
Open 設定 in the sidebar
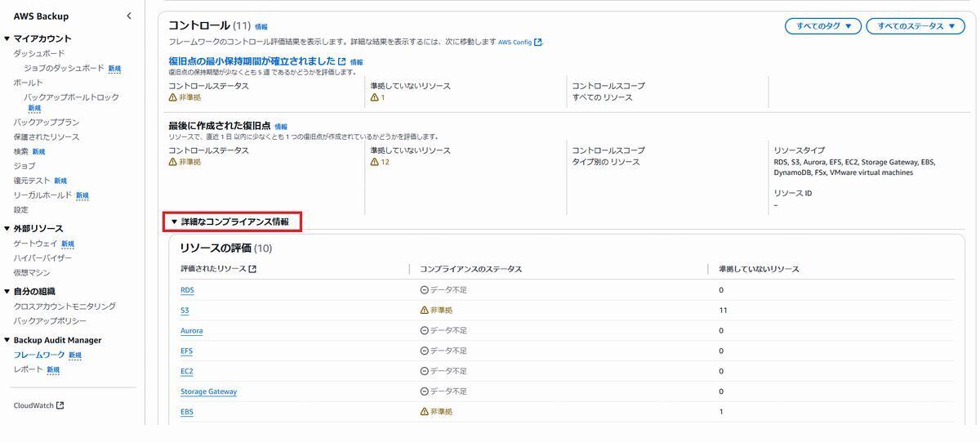point(21,210)
